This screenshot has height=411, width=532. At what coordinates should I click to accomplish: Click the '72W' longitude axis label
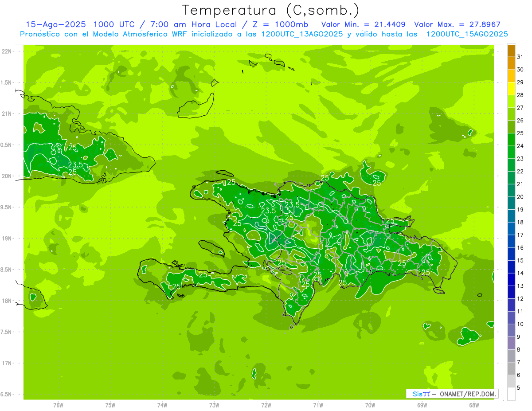[266, 405]
